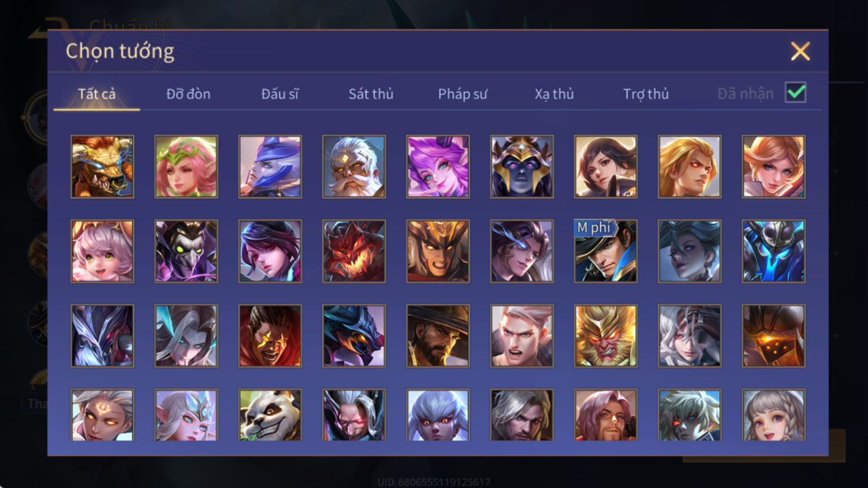Switch to the Đỡ đòn tab

coord(188,94)
